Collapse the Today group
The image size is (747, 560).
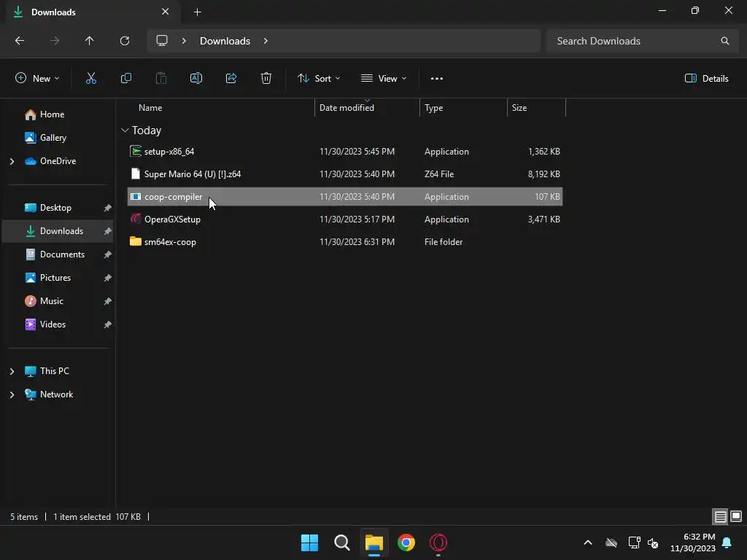[x=125, y=130]
